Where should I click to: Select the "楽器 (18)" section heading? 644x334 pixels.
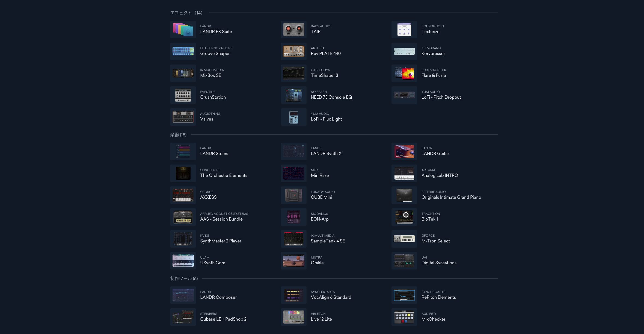coord(178,135)
